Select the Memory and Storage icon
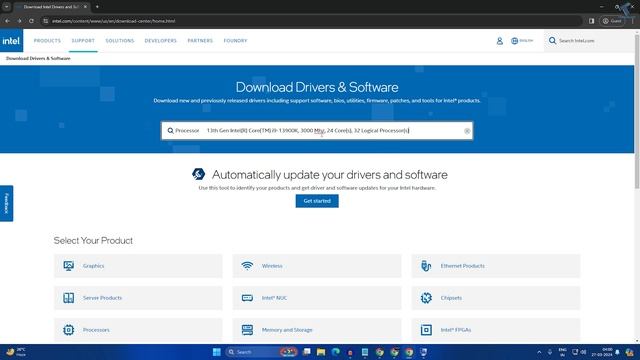This screenshot has width=640, height=360. tap(247, 330)
